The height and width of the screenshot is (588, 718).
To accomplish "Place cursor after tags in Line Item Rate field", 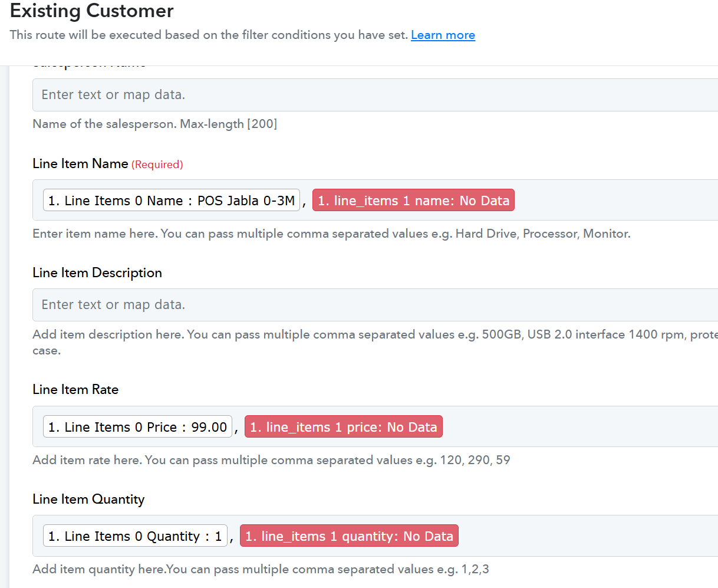I will click(578, 427).
